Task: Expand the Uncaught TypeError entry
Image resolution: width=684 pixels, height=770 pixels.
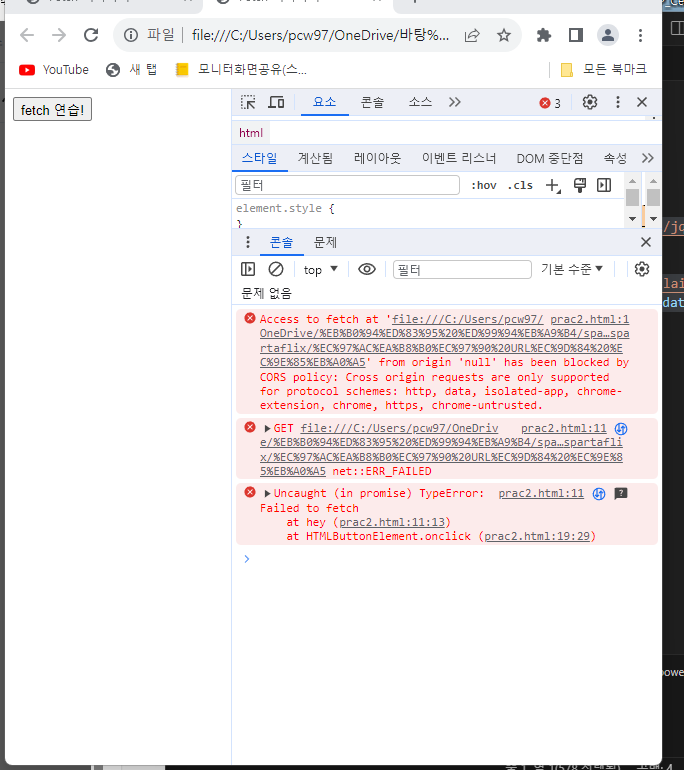Action: [x=268, y=494]
